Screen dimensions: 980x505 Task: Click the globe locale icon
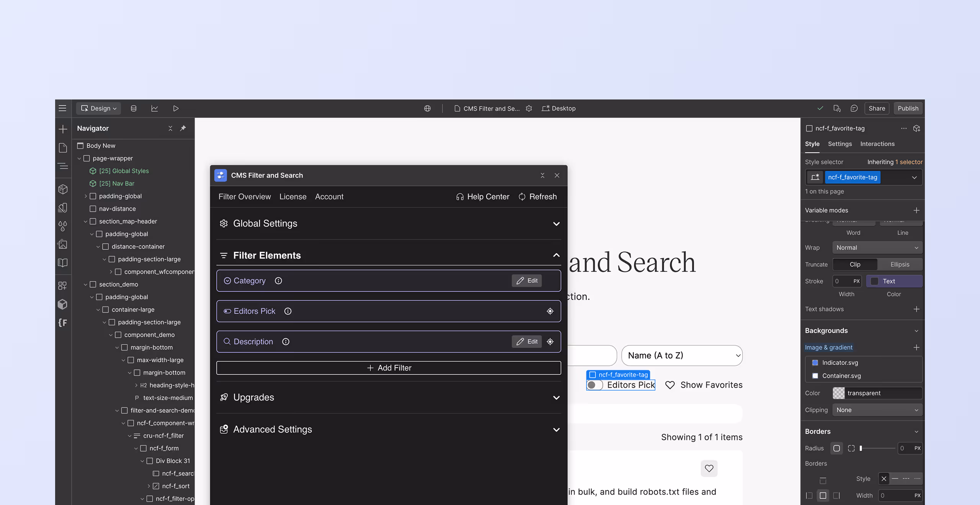pos(427,108)
